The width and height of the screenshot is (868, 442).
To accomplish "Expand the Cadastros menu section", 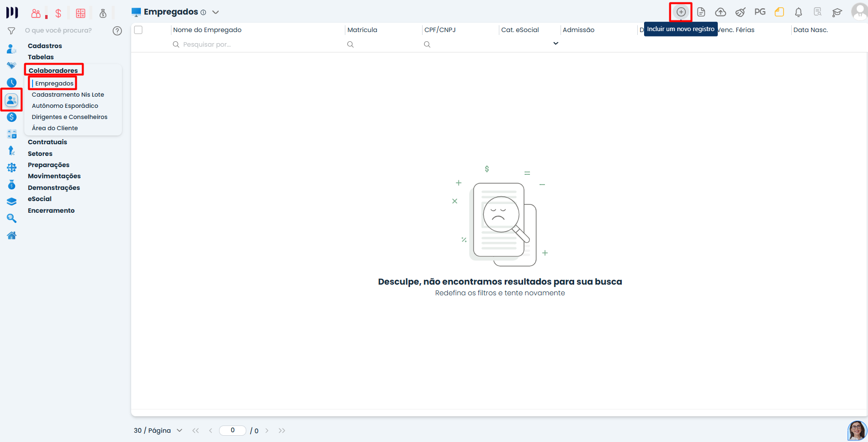I will click(45, 46).
